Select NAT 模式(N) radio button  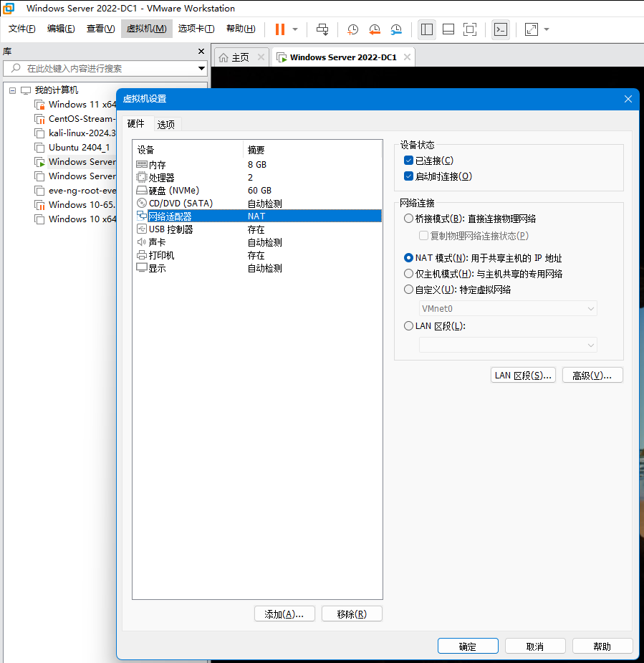[408, 258]
